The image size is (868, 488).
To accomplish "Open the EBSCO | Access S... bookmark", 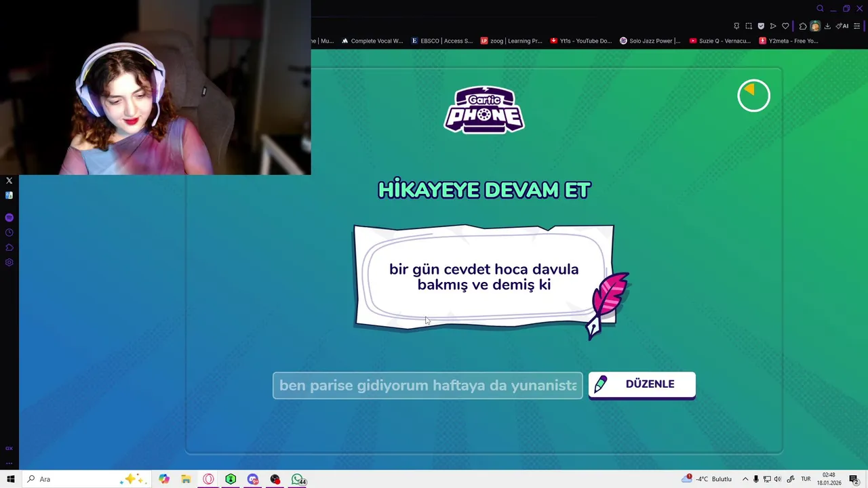I will (x=441, y=41).
